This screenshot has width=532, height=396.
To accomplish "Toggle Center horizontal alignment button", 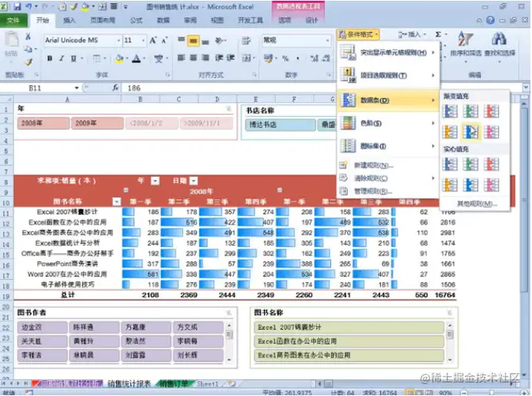I will (193, 58).
